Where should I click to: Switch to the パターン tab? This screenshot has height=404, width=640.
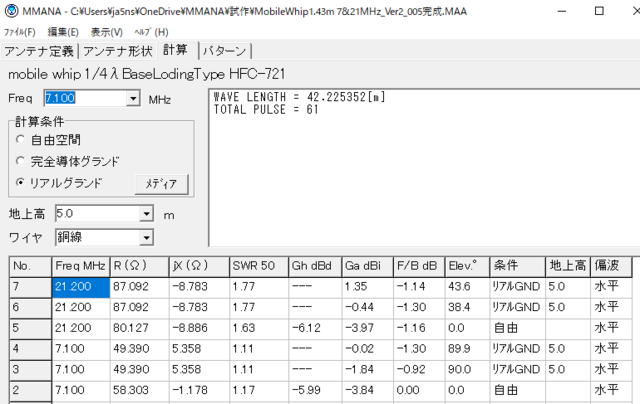click(x=224, y=51)
